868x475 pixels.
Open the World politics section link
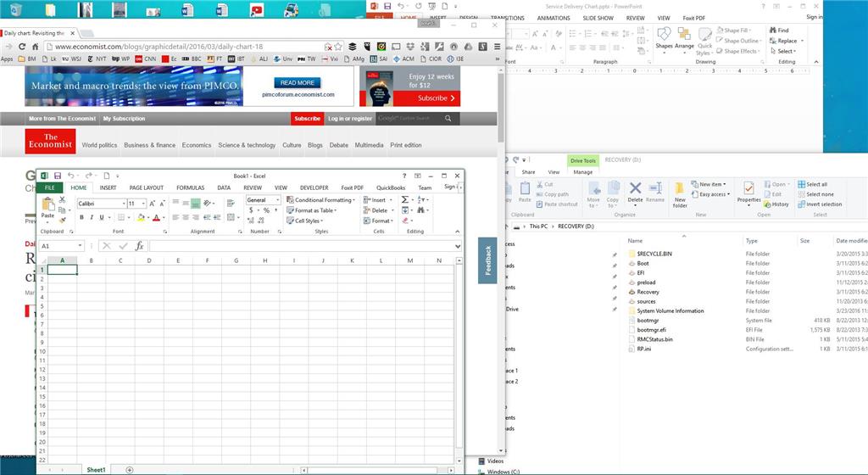(x=100, y=145)
